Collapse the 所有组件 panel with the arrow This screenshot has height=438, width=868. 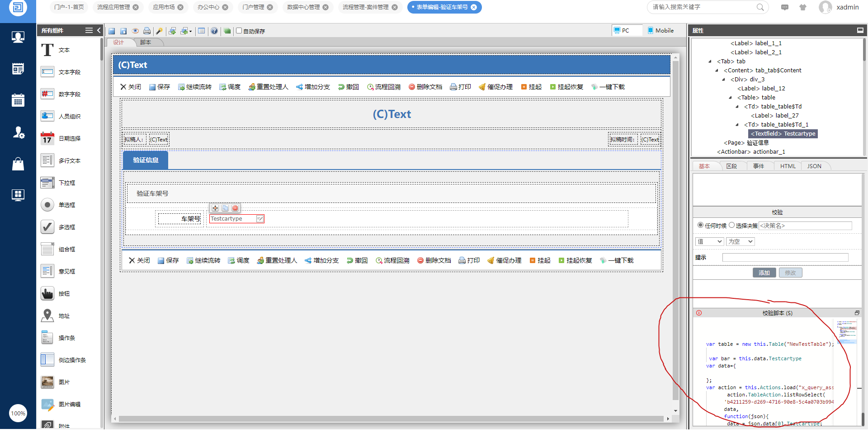coord(99,30)
